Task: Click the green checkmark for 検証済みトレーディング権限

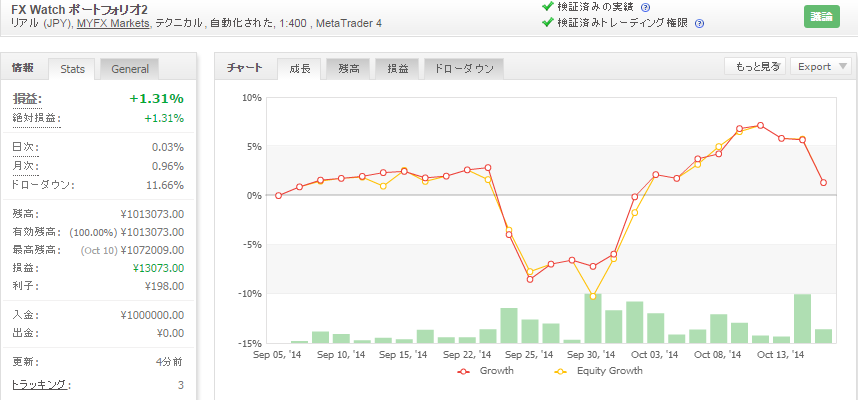Action: point(547,22)
